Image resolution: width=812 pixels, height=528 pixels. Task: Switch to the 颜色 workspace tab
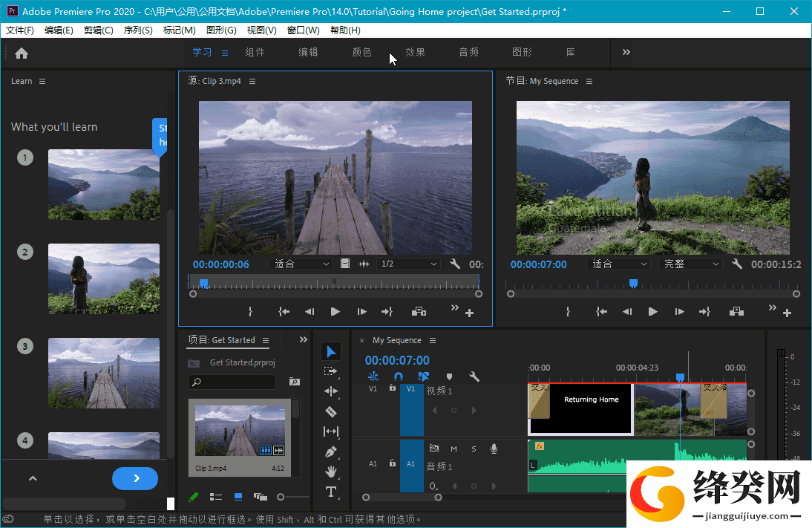tap(361, 52)
